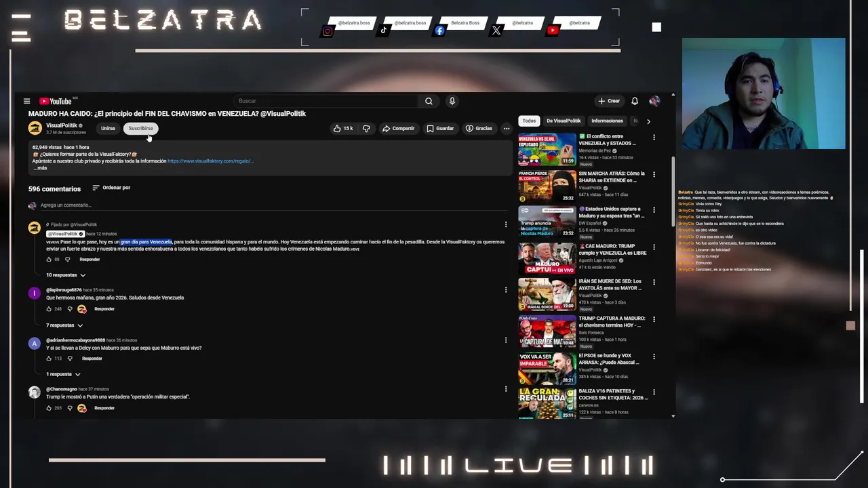This screenshot has height=488, width=868.
Task: Open the Instagram @belzatra.boss overlay icon
Action: pos(328,31)
